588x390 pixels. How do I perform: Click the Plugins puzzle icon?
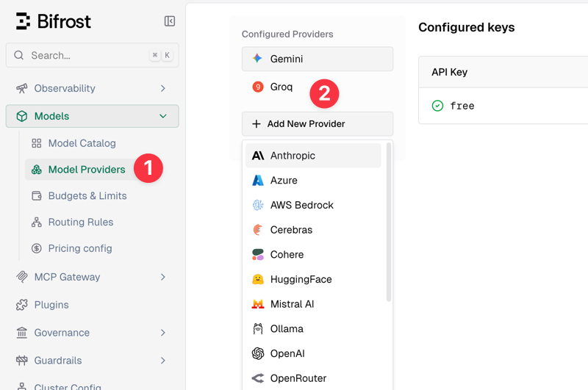point(22,305)
